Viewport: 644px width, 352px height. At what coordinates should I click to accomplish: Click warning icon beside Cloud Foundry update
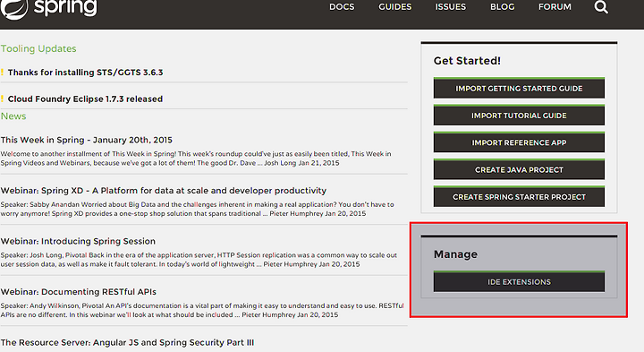[2, 99]
